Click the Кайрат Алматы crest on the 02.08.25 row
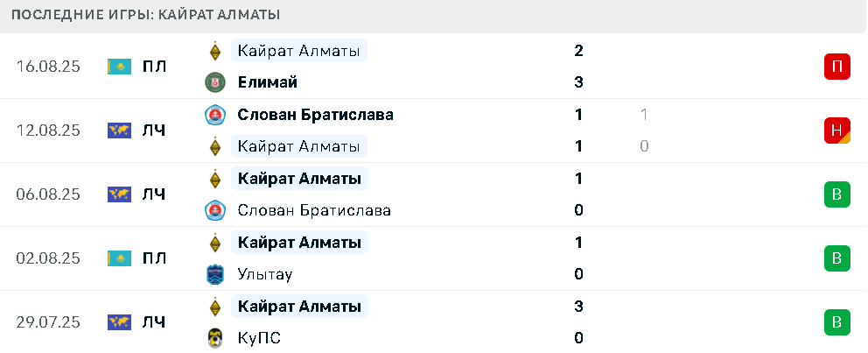This screenshot has width=868, height=353. click(214, 243)
